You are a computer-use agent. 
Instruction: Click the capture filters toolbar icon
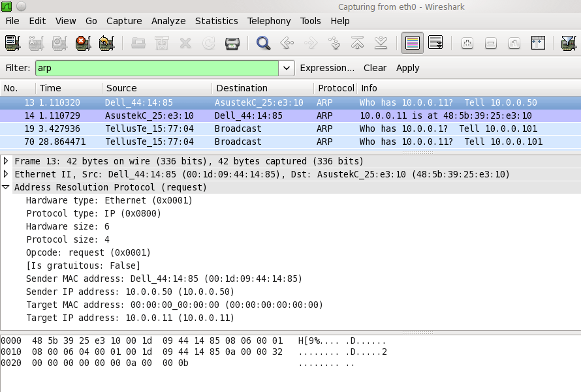[569, 43]
